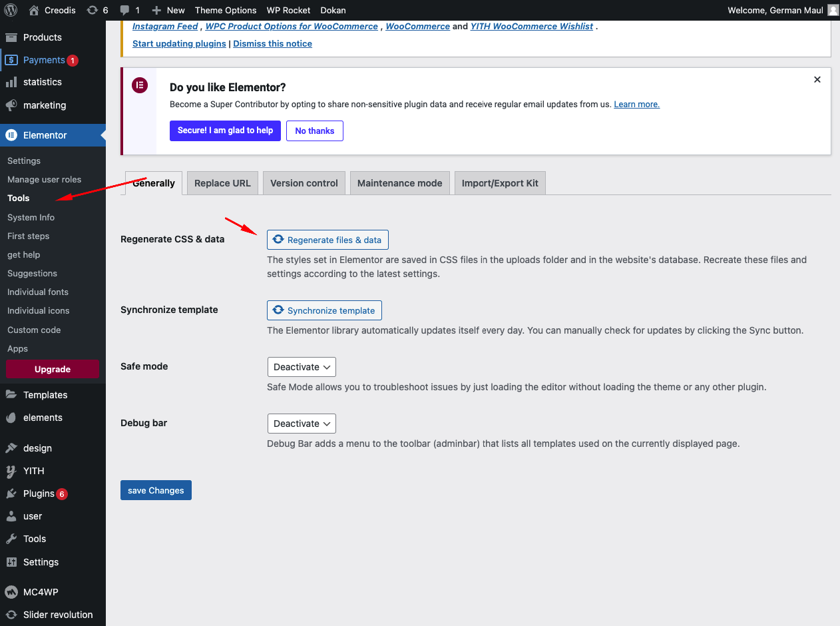The width and height of the screenshot is (840, 626).
Task: Open the updates icon showing 6
Action: 92,10
